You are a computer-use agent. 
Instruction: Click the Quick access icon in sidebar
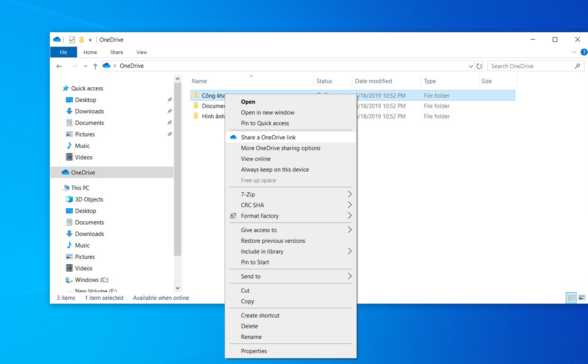pyautogui.click(x=66, y=88)
